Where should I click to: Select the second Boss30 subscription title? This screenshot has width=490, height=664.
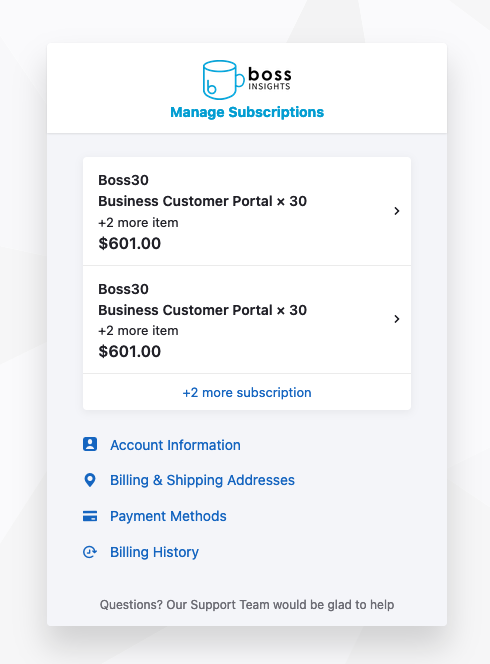[123, 289]
